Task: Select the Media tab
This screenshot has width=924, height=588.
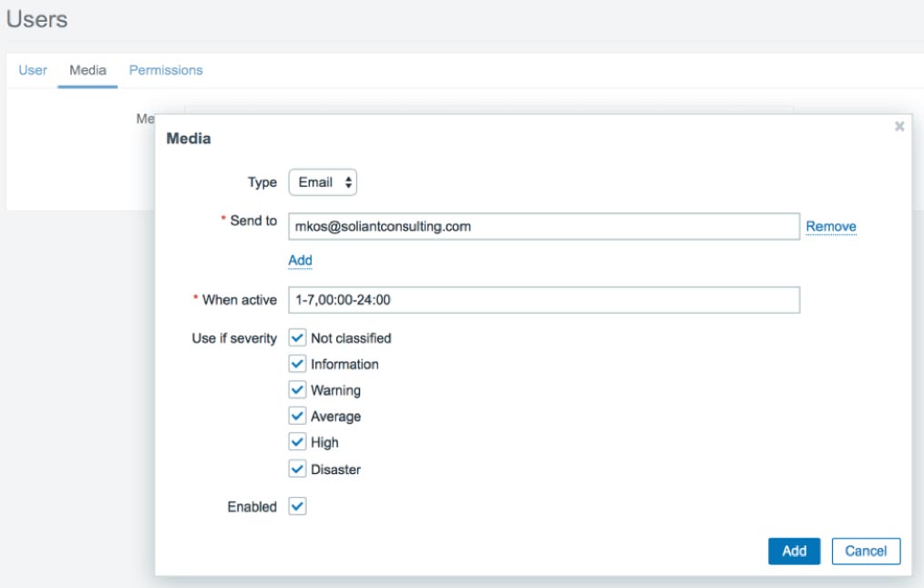Action: (x=87, y=70)
